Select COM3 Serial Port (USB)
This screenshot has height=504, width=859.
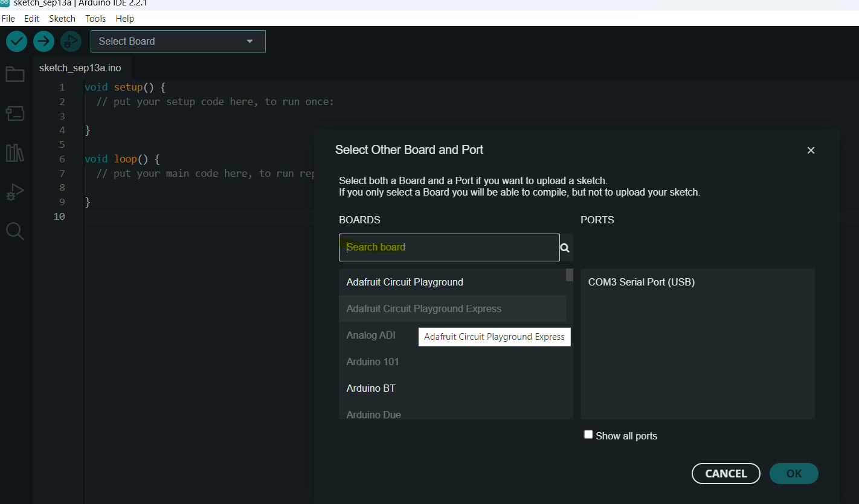coord(698,282)
